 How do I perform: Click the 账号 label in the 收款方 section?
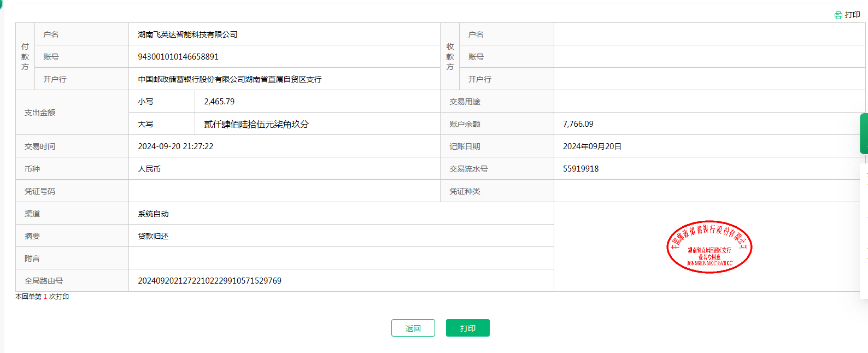[x=476, y=57]
